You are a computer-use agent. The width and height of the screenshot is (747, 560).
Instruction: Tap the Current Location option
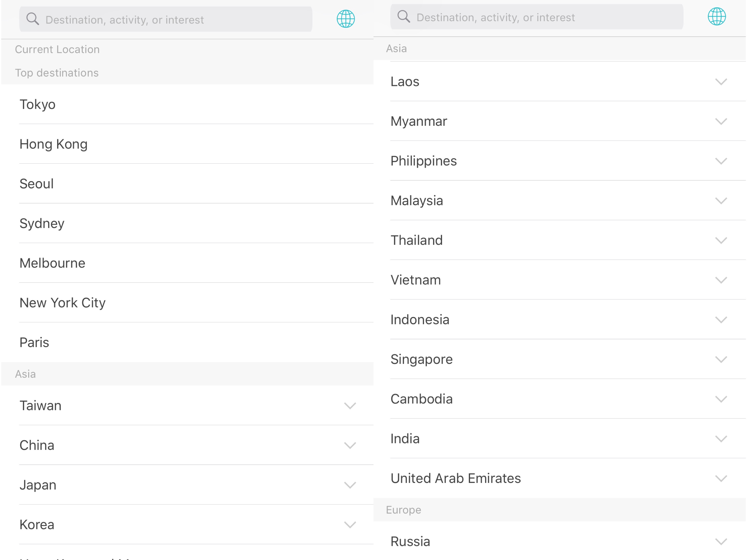coord(57,50)
